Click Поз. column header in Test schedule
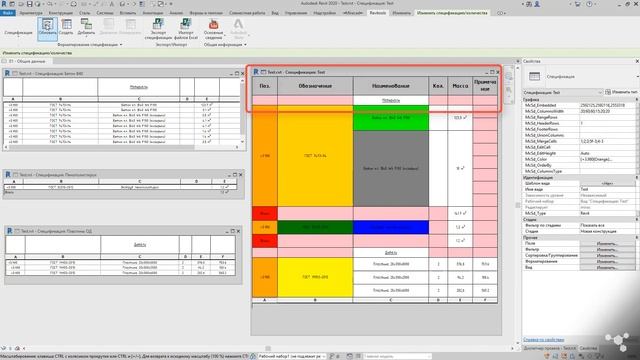The image size is (640, 360). 264,86
